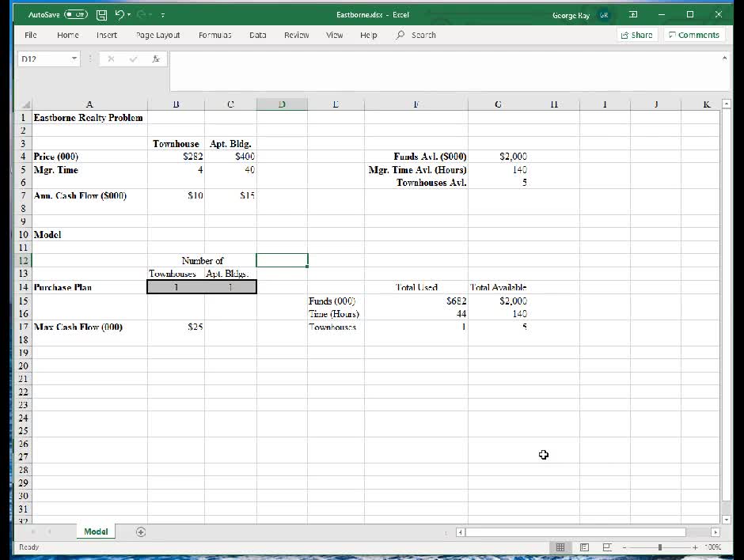Open the File menu
The width and height of the screenshot is (744, 560).
(30, 35)
